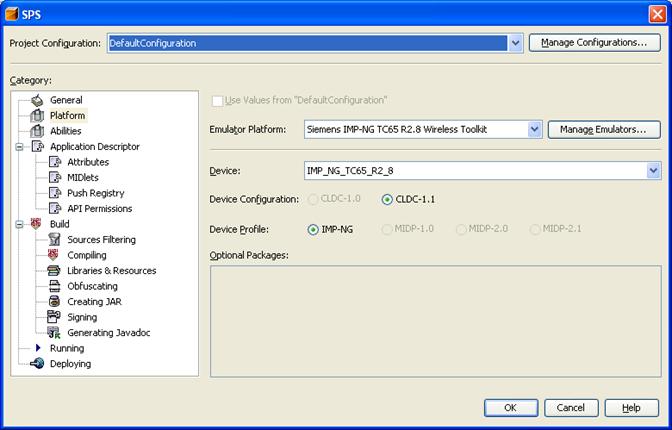Open the Project Configuration dropdown

point(515,43)
